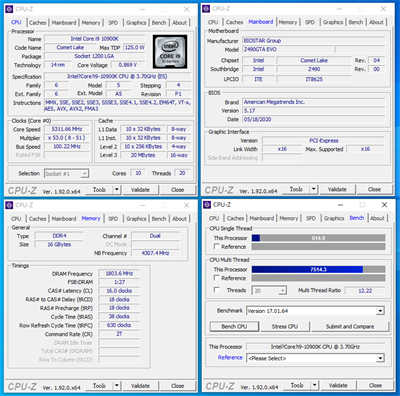Tick the Reference checkbox under CPU Single Thread

tap(216, 246)
